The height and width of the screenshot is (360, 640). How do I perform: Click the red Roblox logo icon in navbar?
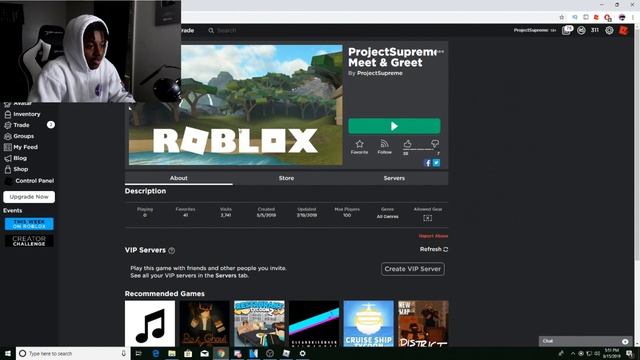click(x=624, y=30)
